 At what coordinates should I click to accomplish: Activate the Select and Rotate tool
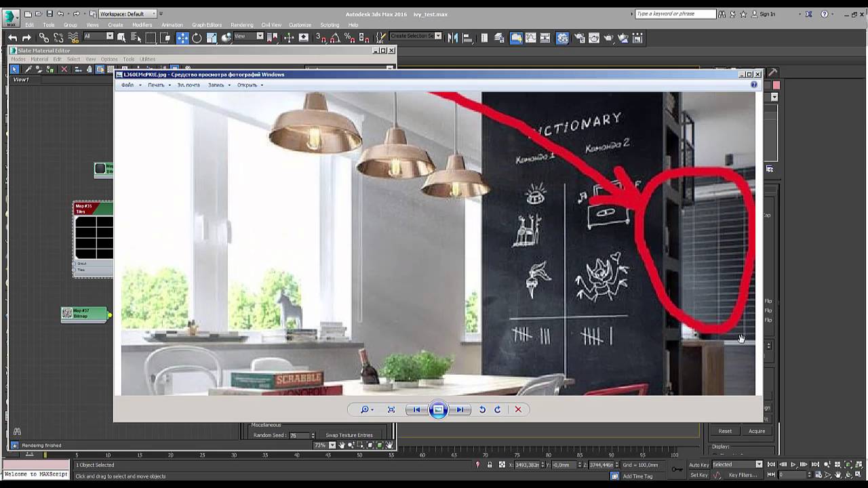click(197, 38)
